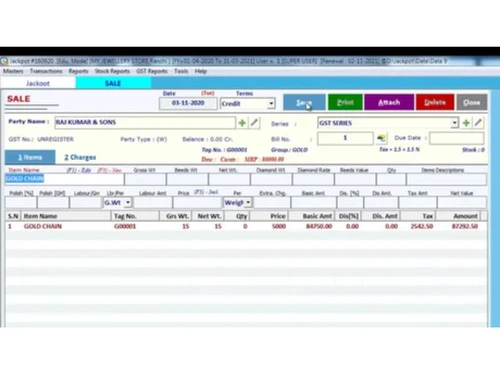Open the GST Reports menu
This screenshot has width=500, height=375.
[x=152, y=71]
